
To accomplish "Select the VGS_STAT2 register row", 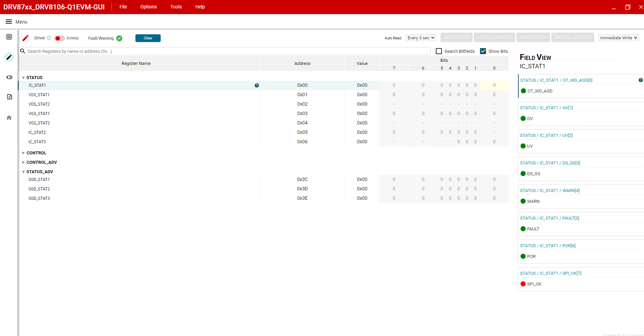I will 263,123.
